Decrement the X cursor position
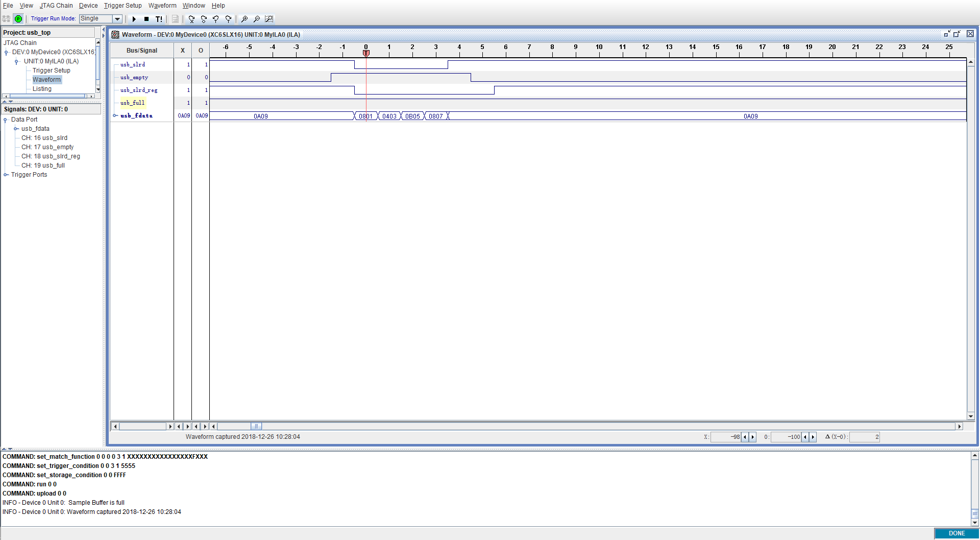 [745, 437]
